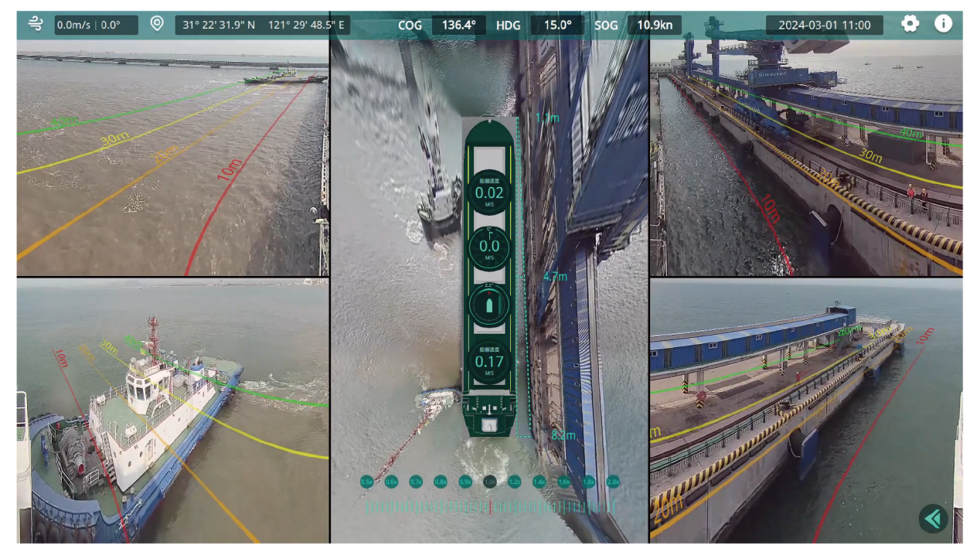Choose the 1.4x zoom preset
The image size is (980, 552).
point(539,482)
